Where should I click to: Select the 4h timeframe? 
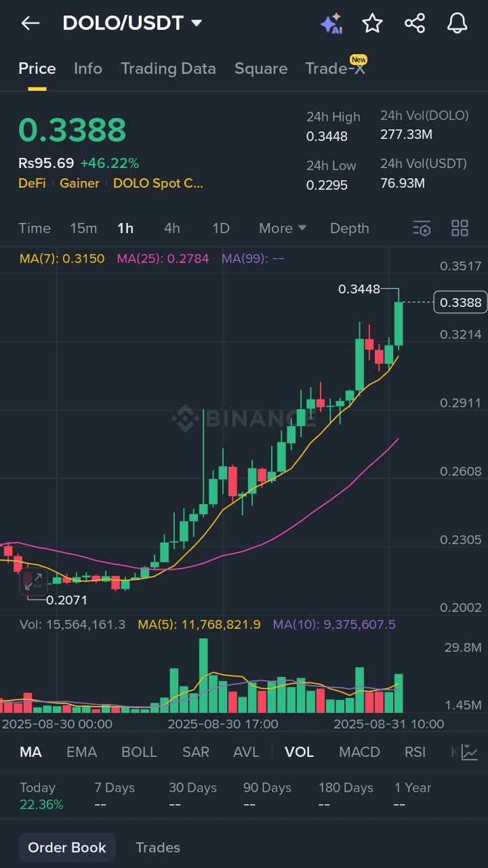click(172, 228)
